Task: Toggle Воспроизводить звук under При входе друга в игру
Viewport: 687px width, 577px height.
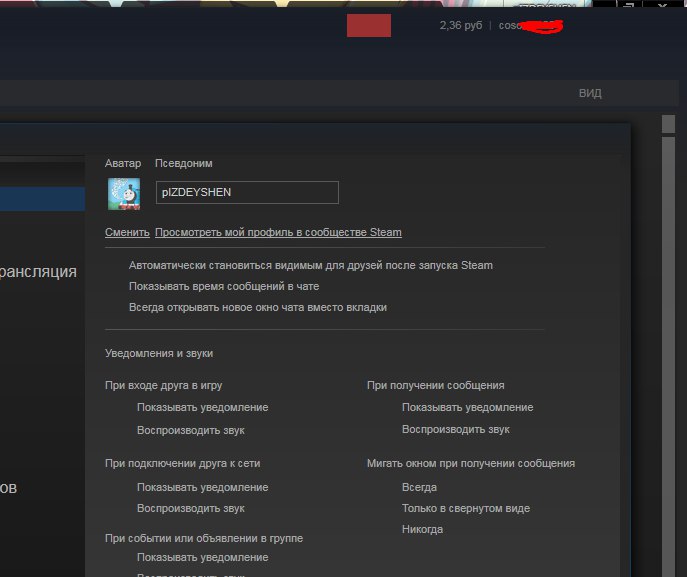Action: pyautogui.click(x=191, y=430)
